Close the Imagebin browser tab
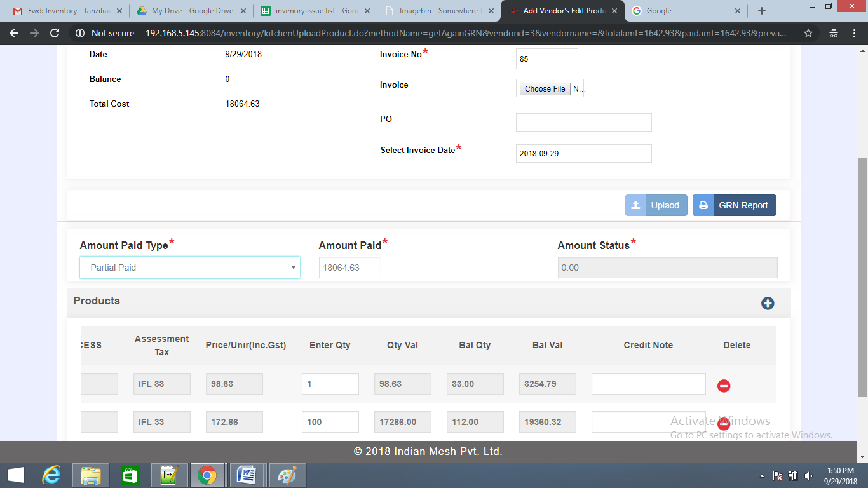This screenshot has width=868, height=488. click(491, 11)
